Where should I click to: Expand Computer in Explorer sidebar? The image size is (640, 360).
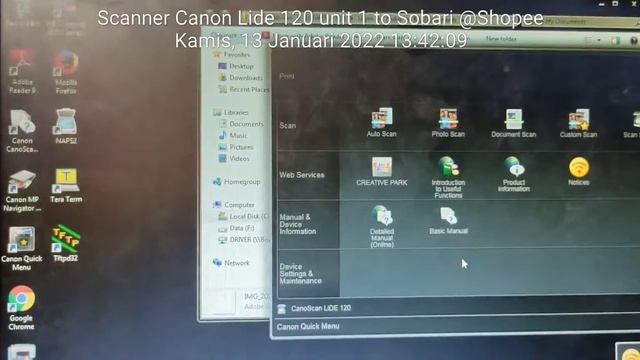click(234, 205)
